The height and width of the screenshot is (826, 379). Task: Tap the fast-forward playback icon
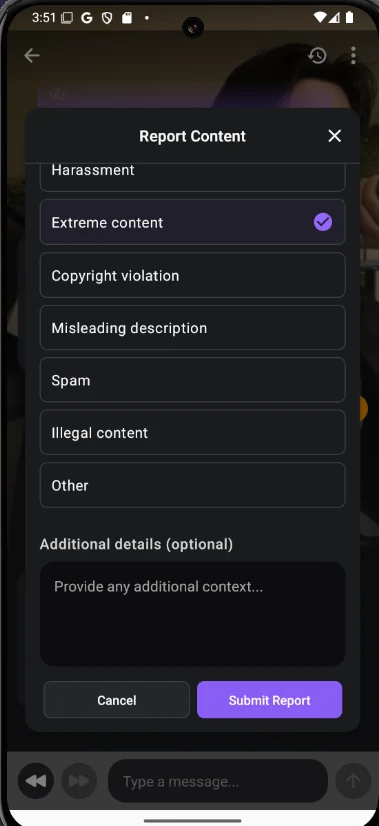pyautogui.click(x=79, y=781)
